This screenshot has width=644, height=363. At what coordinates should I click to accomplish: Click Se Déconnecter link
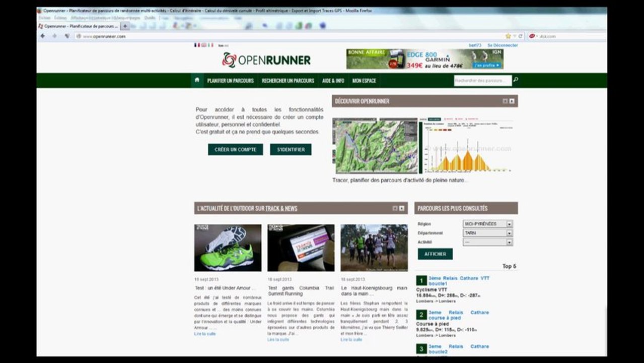503,45
